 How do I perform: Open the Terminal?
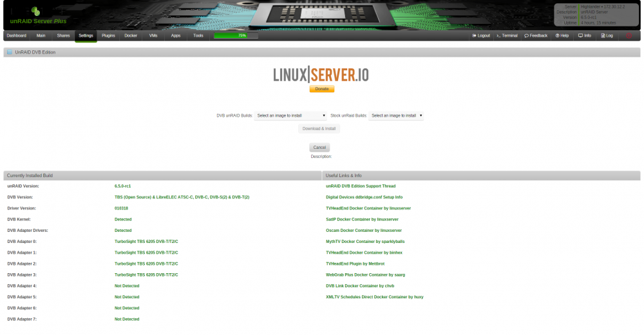click(507, 36)
